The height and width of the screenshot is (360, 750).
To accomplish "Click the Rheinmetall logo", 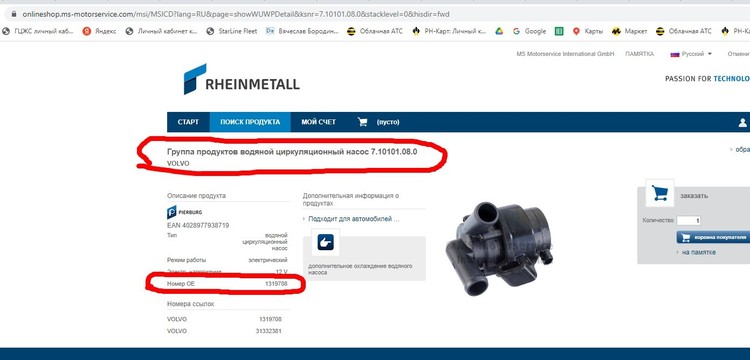I will coord(242,80).
